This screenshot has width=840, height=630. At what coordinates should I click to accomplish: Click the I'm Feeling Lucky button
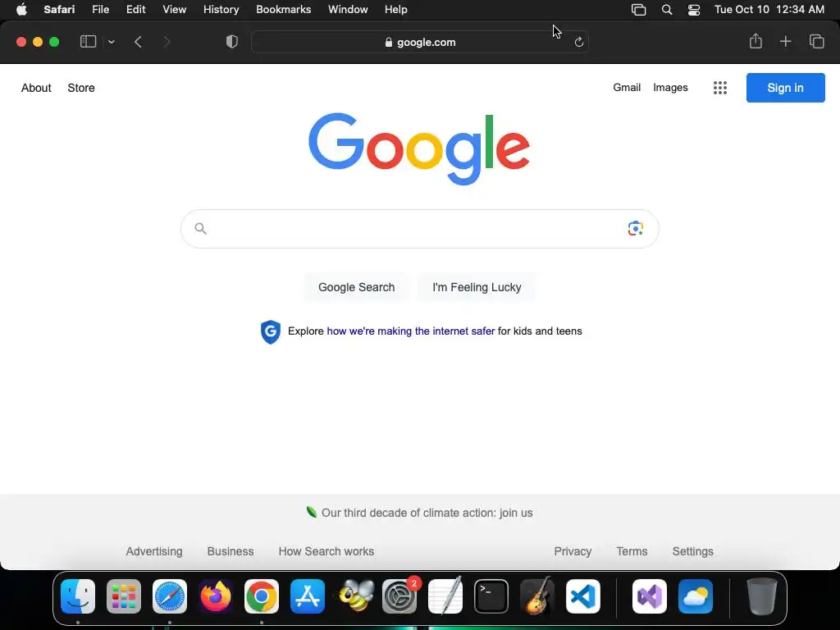[477, 287]
